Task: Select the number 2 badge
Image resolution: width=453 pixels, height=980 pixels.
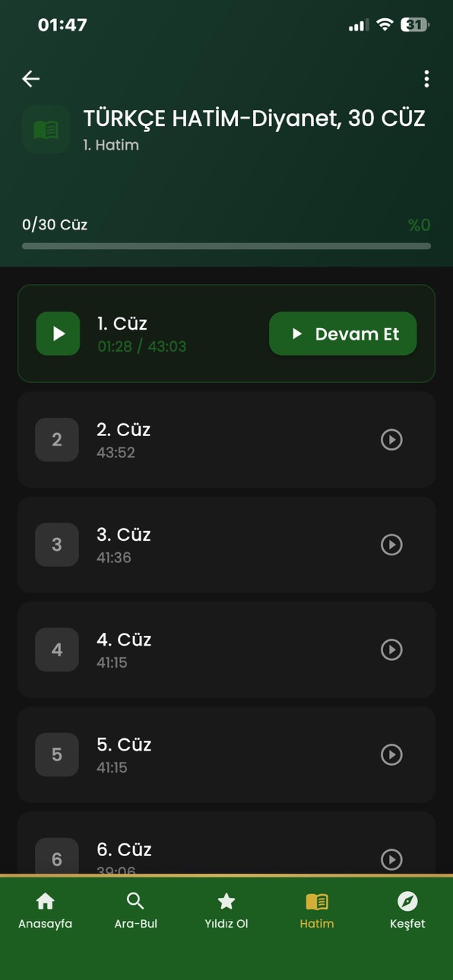Action: pyautogui.click(x=57, y=440)
